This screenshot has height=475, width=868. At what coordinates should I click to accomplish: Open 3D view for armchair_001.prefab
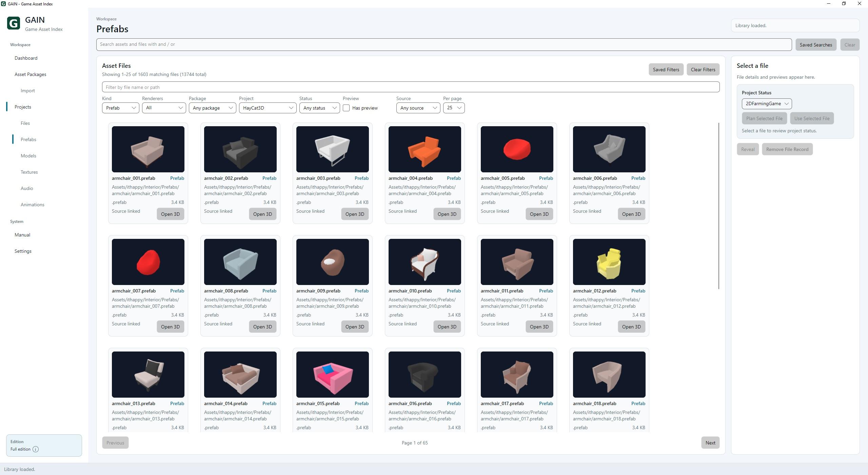pos(170,214)
